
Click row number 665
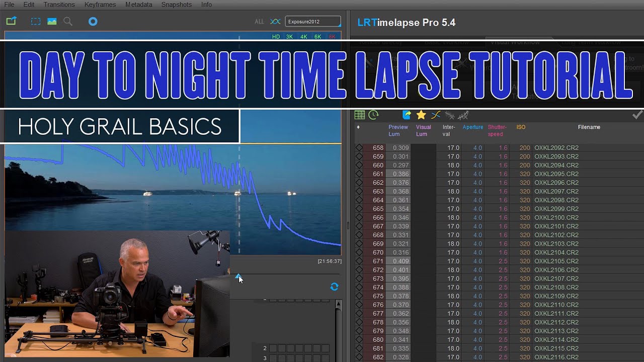378,209
